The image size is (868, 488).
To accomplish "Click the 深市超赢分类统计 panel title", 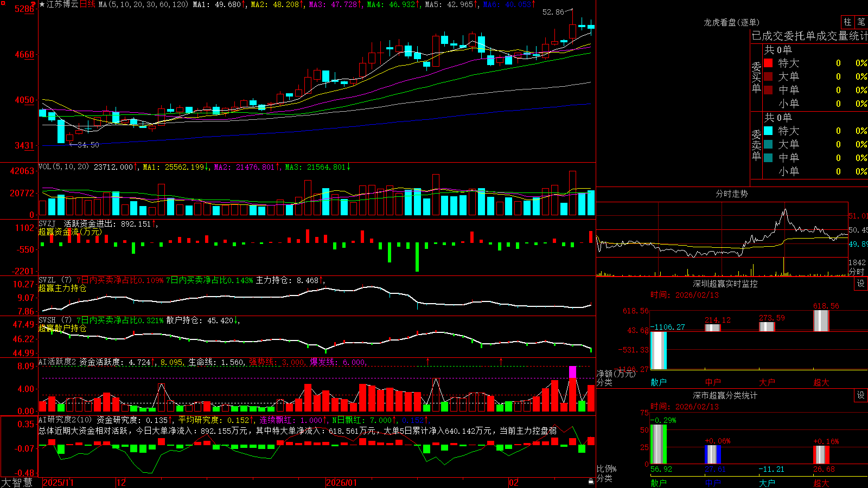I will [x=725, y=395].
